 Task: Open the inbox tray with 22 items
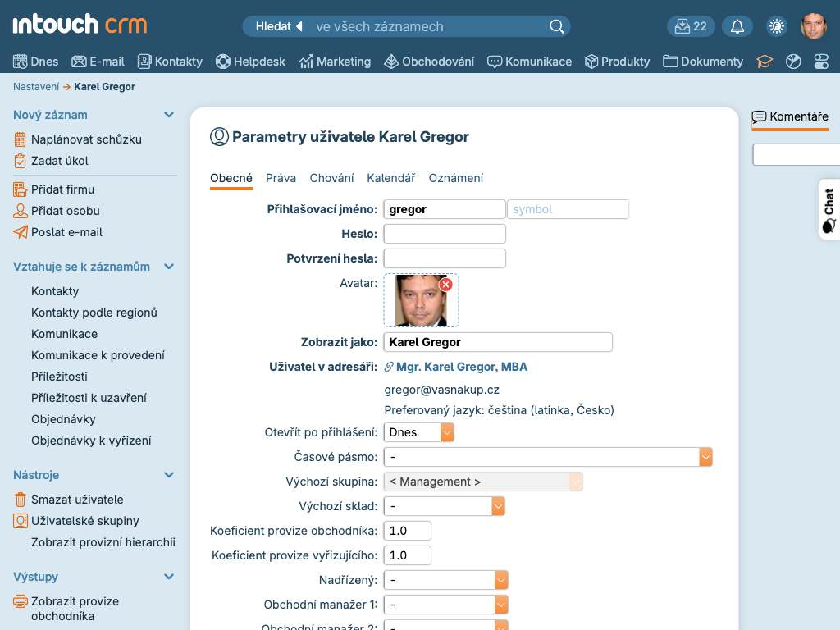tap(691, 26)
